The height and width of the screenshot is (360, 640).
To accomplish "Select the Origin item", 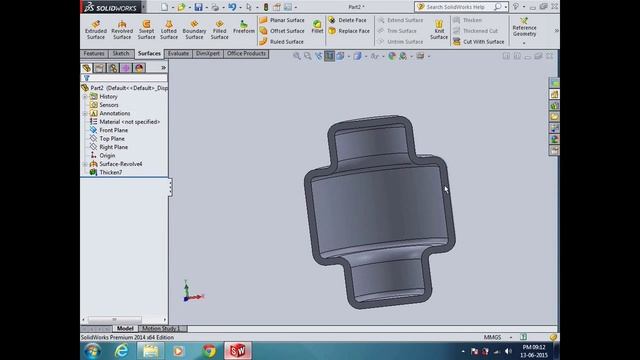I will click(102, 156).
